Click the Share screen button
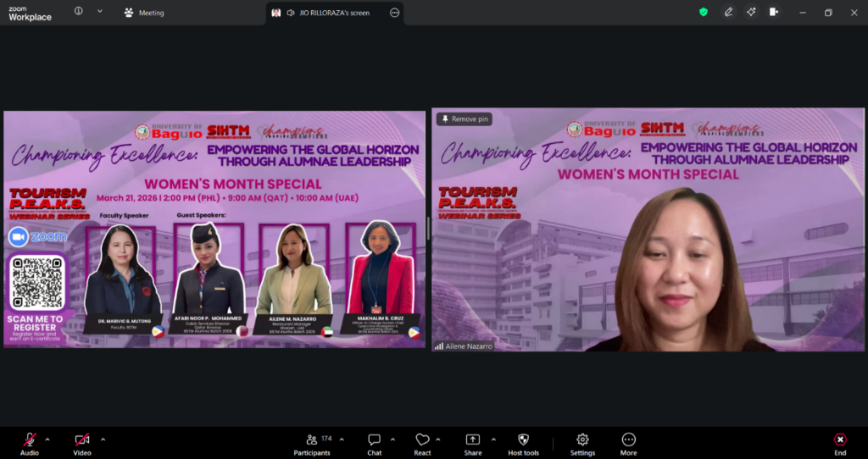 pyautogui.click(x=473, y=444)
